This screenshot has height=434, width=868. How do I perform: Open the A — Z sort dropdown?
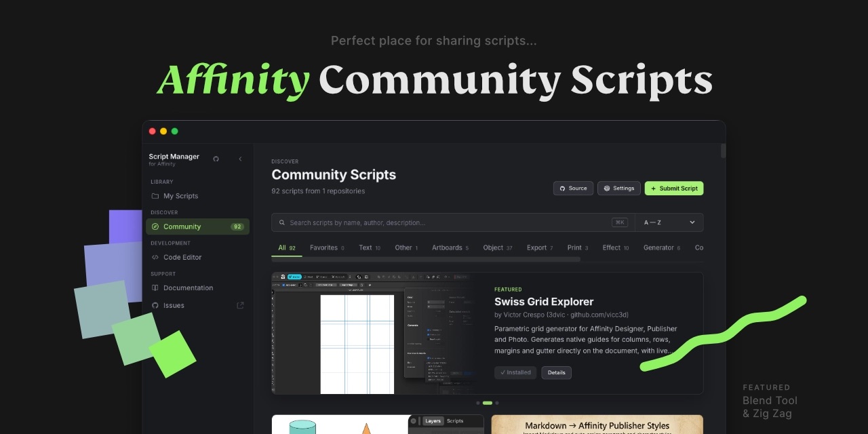click(x=669, y=222)
